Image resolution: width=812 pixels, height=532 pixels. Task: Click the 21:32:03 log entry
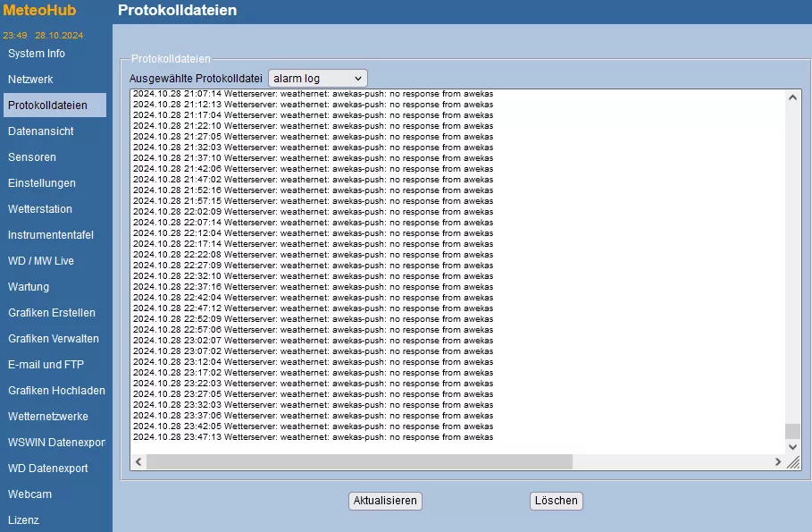click(x=313, y=148)
